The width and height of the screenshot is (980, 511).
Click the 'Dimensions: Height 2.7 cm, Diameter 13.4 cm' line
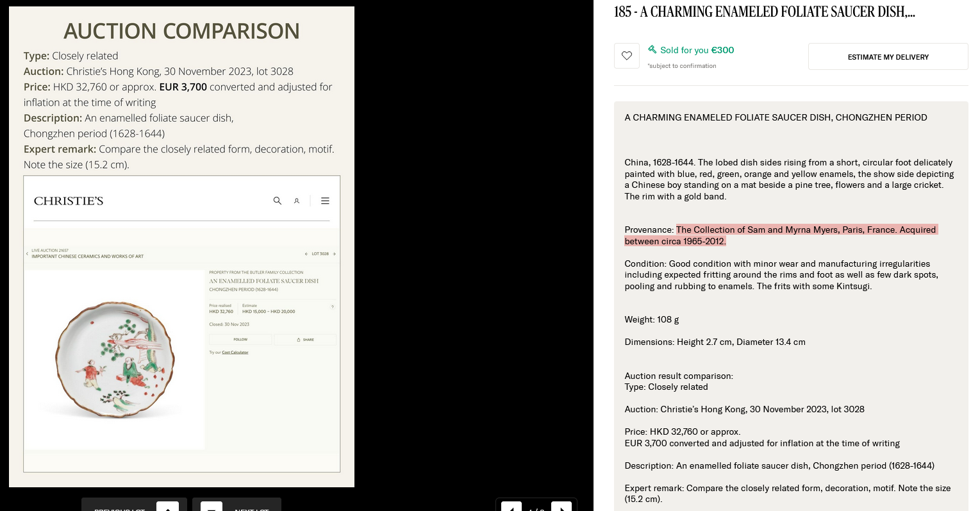[715, 342]
